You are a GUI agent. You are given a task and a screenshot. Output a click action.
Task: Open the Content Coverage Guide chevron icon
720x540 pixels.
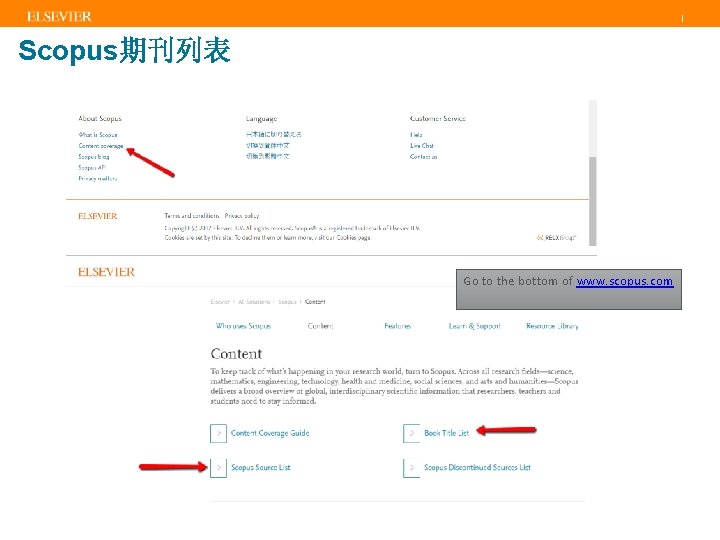tap(219, 433)
